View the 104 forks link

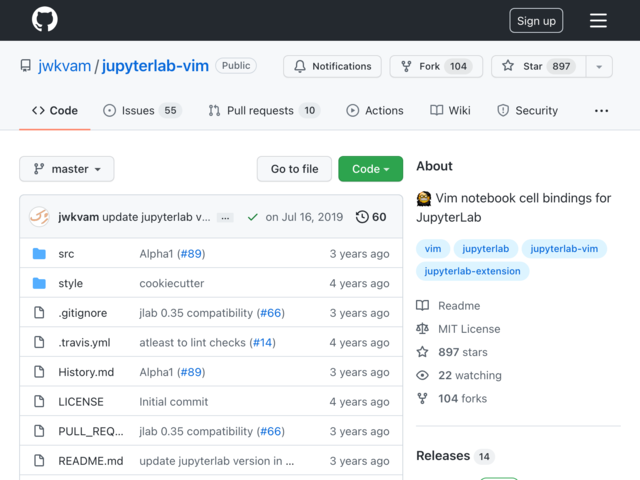point(451,398)
